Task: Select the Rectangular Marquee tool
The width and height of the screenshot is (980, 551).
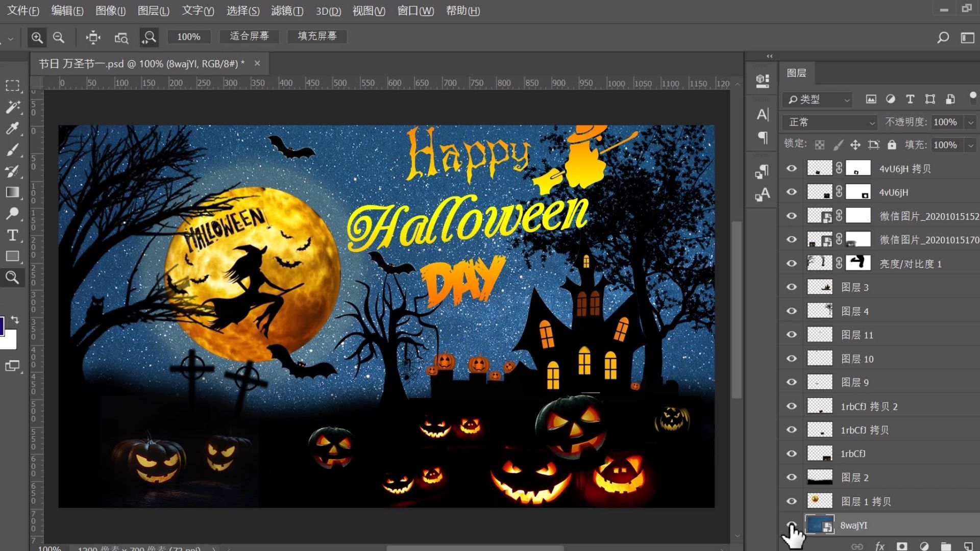Action: coord(12,85)
